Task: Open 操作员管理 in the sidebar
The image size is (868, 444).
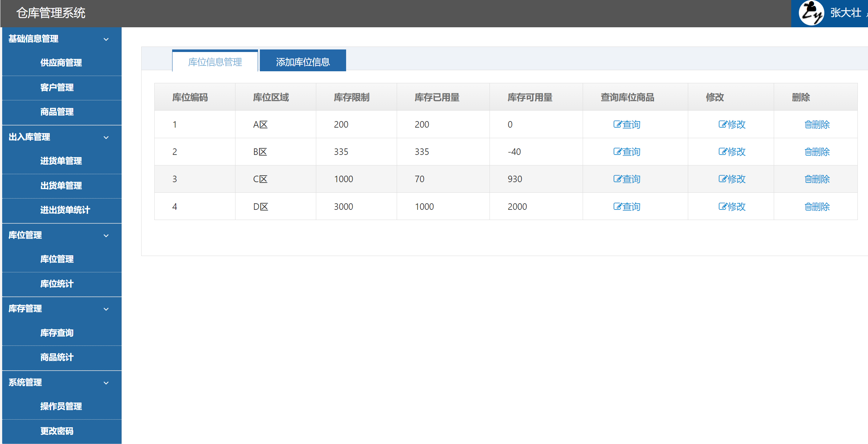Action: [61, 407]
